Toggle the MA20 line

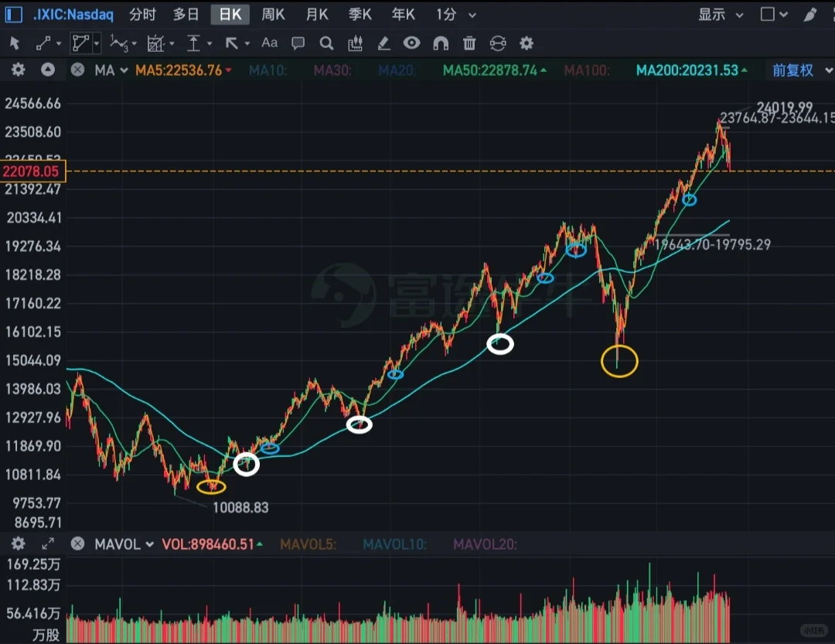397,70
